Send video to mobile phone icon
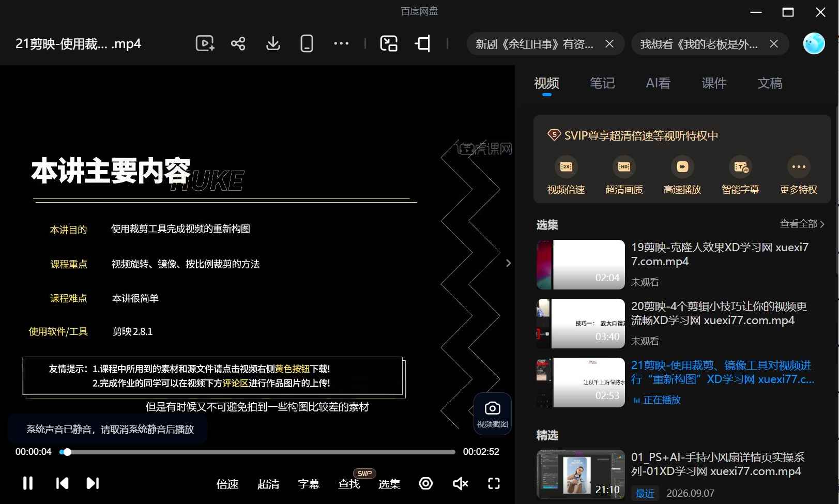The height and width of the screenshot is (504, 839). (307, 43)
